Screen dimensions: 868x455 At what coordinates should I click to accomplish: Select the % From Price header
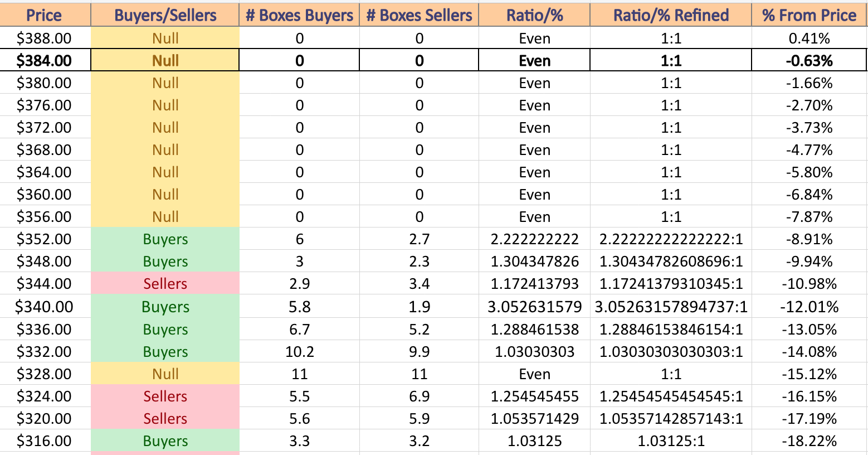[809, 14]
